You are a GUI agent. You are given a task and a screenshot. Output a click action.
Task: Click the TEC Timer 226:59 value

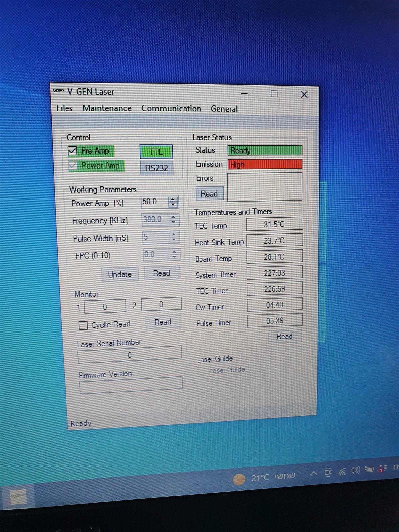(x=275, y=289)
